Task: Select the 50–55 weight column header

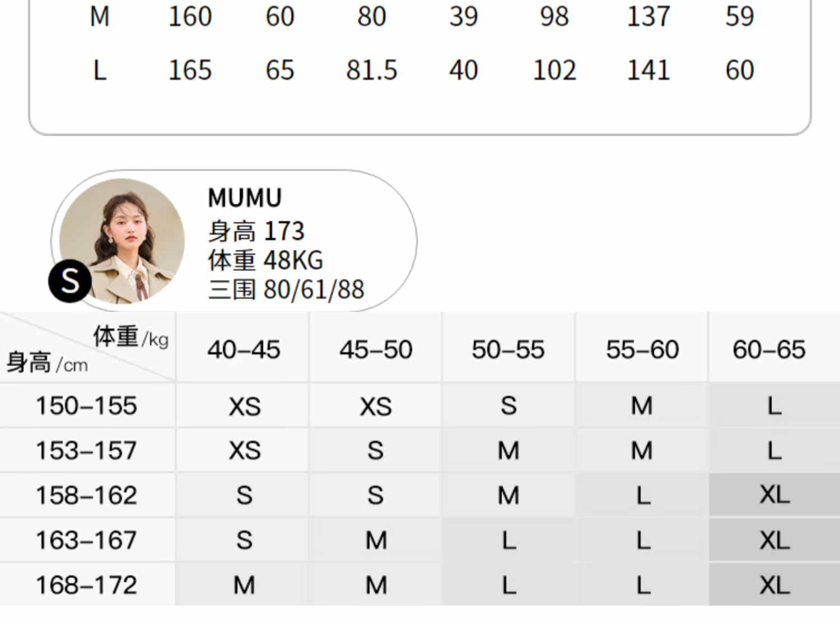Action: click(508, 350)
